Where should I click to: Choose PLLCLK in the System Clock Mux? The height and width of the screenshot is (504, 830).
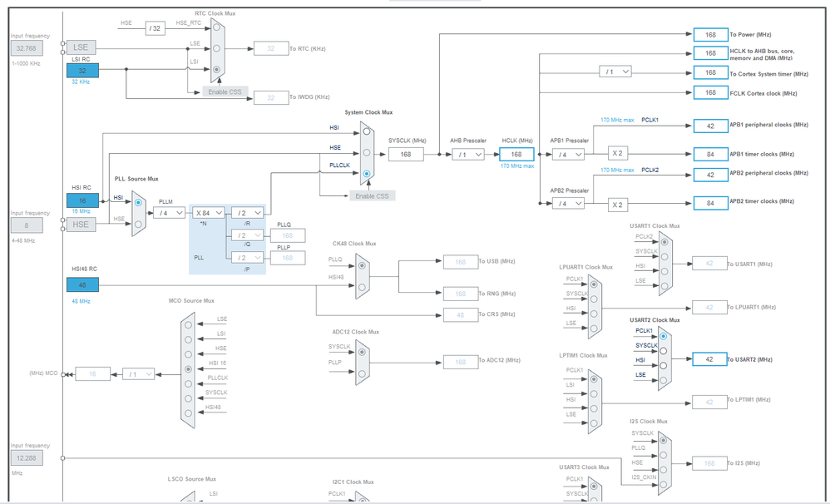coord(366,174)
